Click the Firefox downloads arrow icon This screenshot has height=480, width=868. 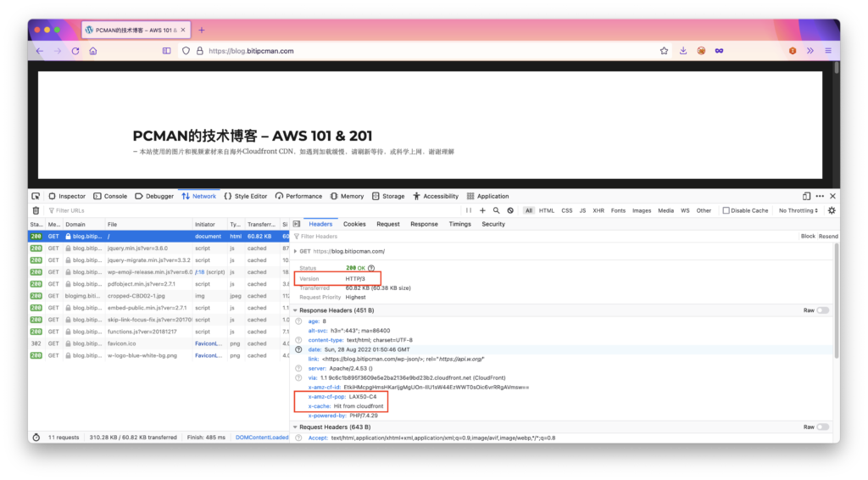tap(683, 51)
